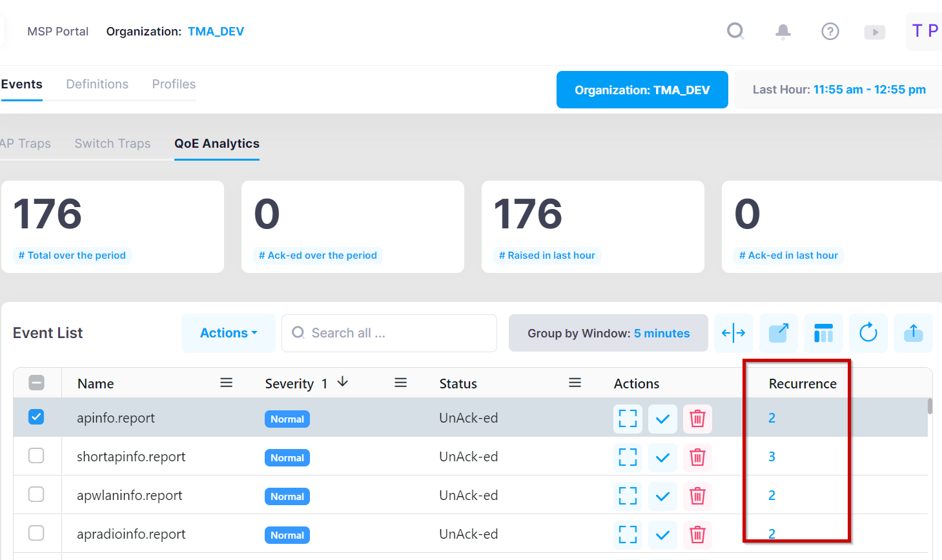Open the Status column menu
Viewport: 942px width, 560px height.
tap(575, 383)
